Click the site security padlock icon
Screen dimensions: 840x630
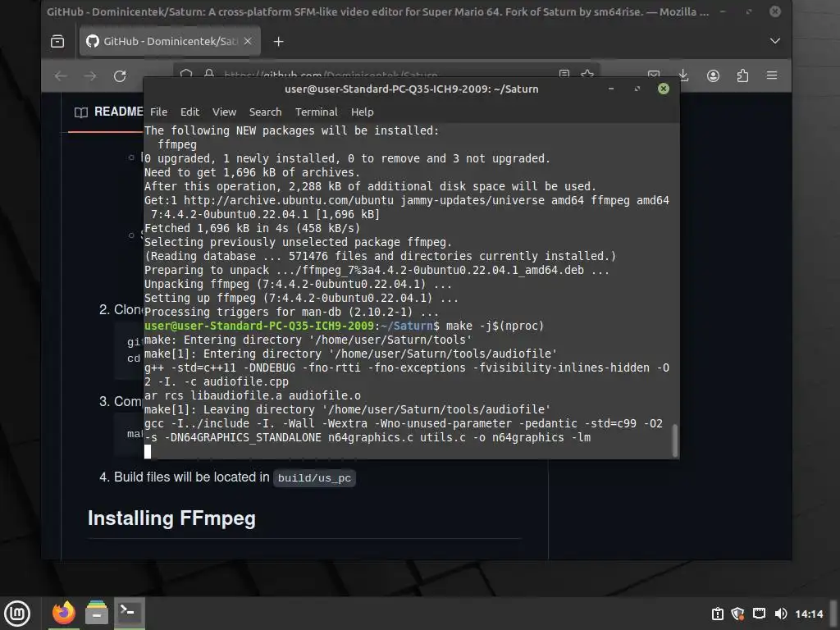pos(209,73)
